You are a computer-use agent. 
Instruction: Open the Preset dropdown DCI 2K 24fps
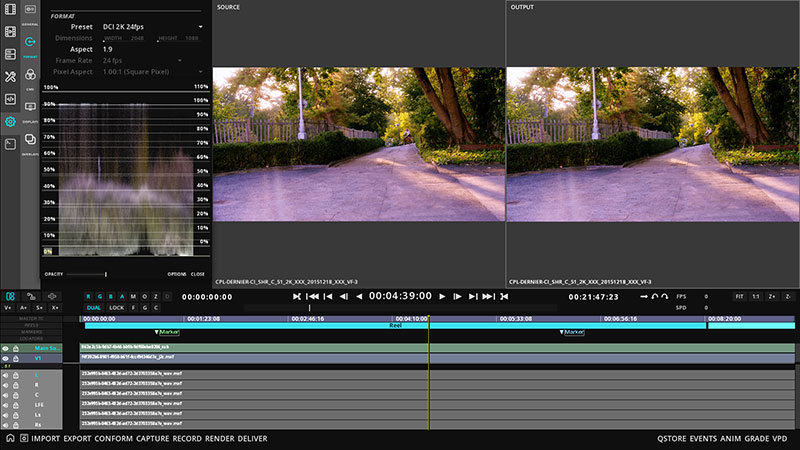coord(152,27)
